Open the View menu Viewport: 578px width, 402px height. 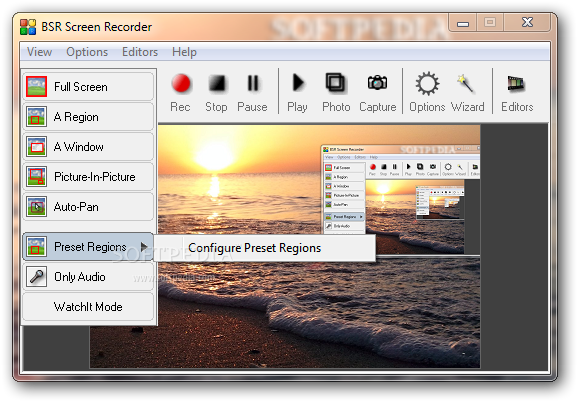(39, 52)
